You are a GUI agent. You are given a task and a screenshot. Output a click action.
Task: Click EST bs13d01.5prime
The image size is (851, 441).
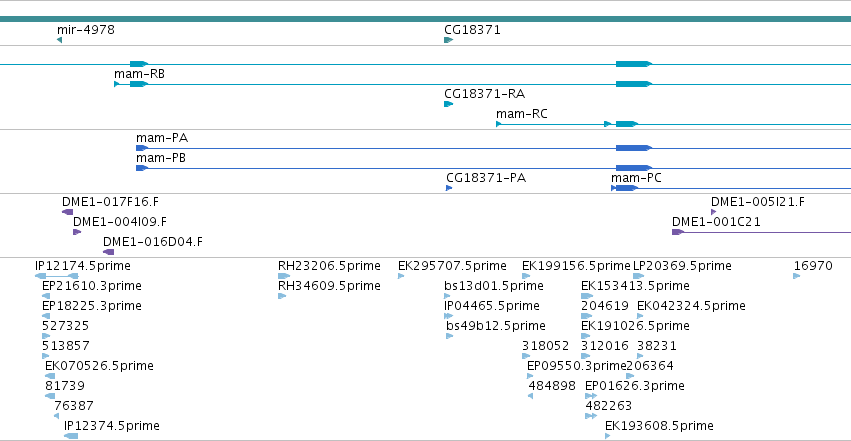point(493,286)
